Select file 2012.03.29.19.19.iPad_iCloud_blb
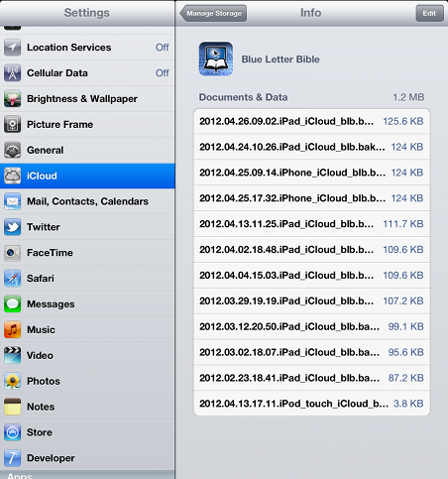 click(312, 300)
